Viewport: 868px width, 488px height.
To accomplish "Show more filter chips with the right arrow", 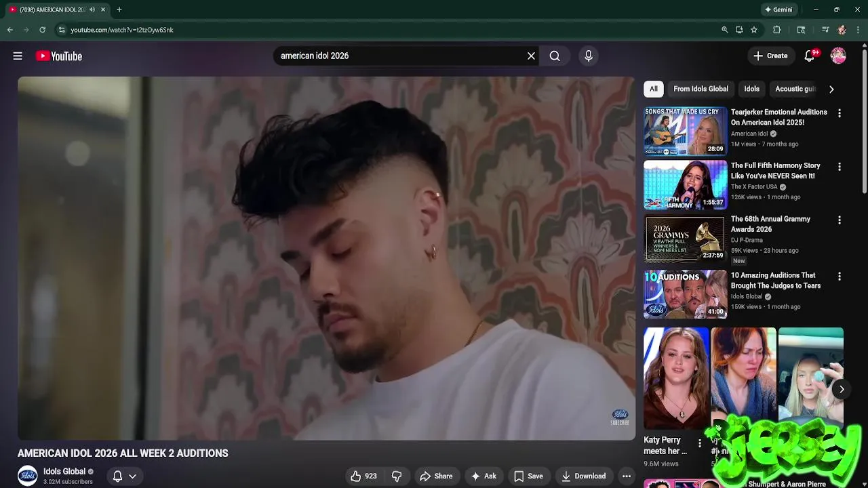I will (x=831, y=89).
